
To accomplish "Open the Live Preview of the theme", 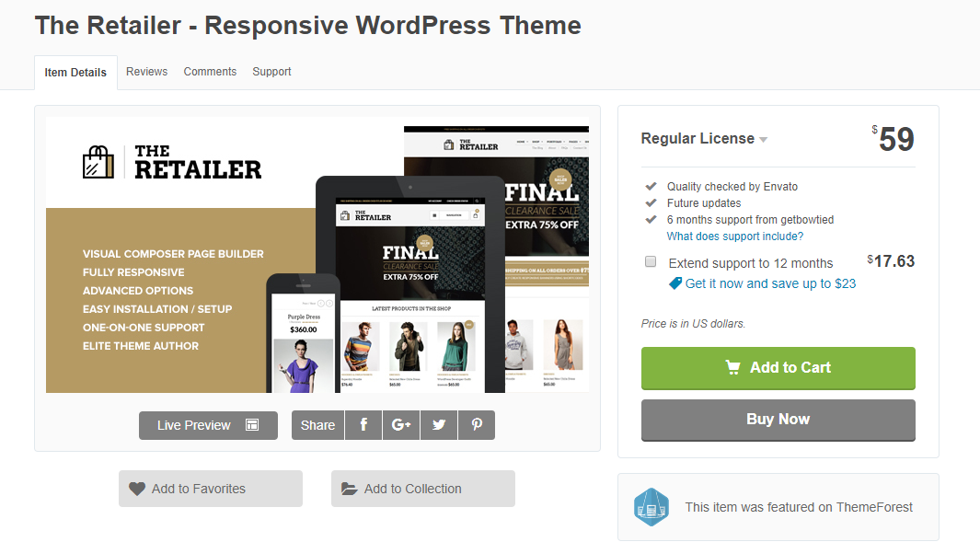I will [x=208, y=425].
